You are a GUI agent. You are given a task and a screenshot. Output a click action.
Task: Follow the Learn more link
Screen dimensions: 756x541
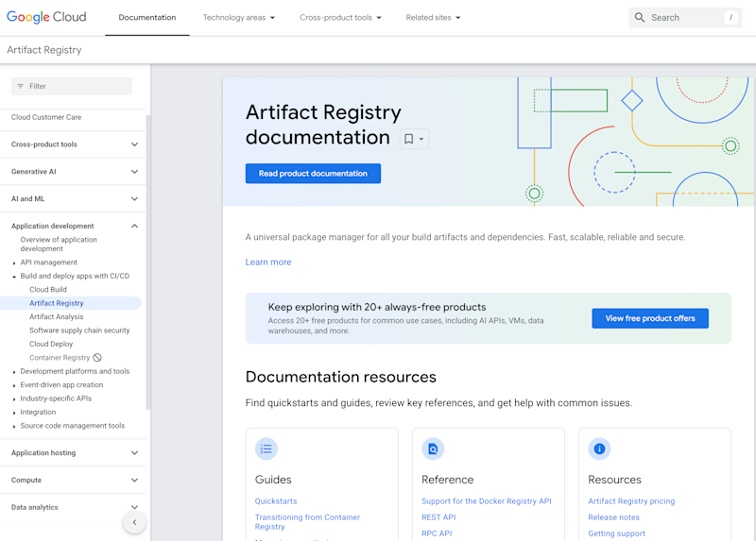tap(268, 262)
